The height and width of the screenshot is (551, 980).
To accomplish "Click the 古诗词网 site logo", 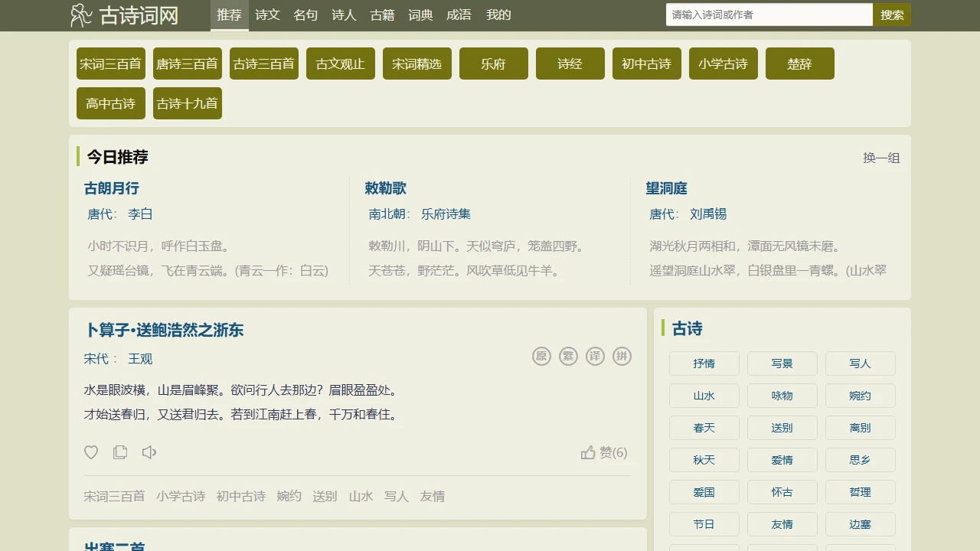I will click(x=124, y=15).
